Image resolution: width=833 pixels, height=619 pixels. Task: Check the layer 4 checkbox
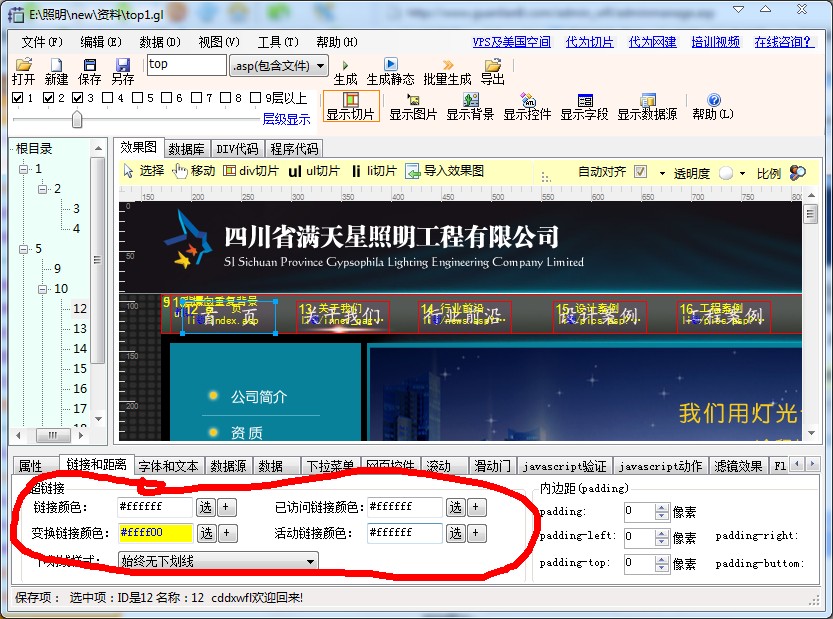click(107, 98)
